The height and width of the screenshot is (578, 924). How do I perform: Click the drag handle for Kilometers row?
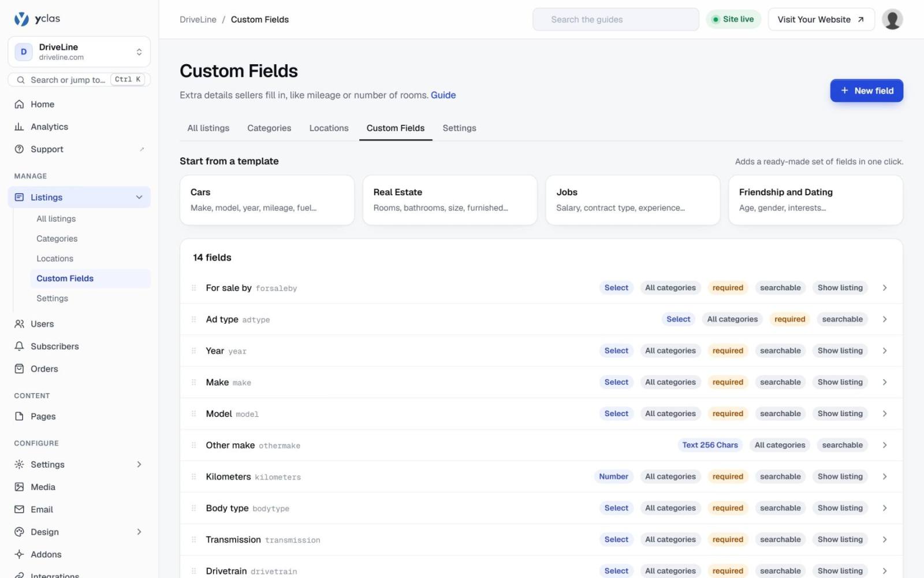[x=194, y=477]
